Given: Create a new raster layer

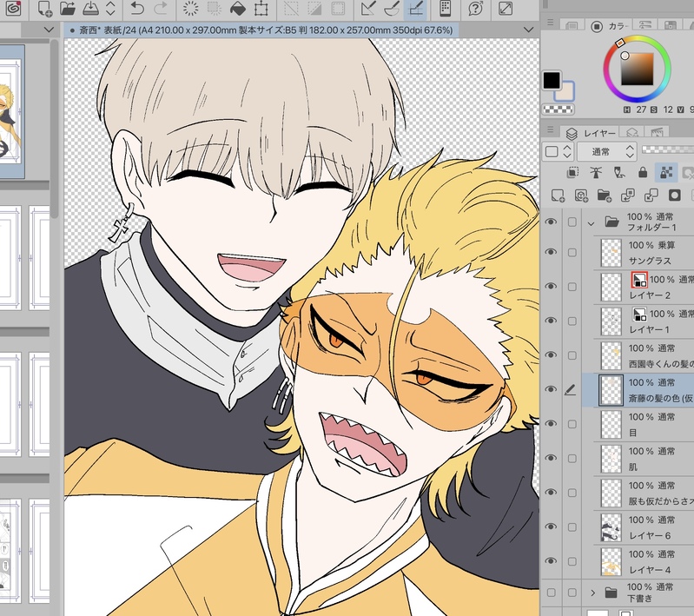Looking at the screenshot, I should point(558,195).
